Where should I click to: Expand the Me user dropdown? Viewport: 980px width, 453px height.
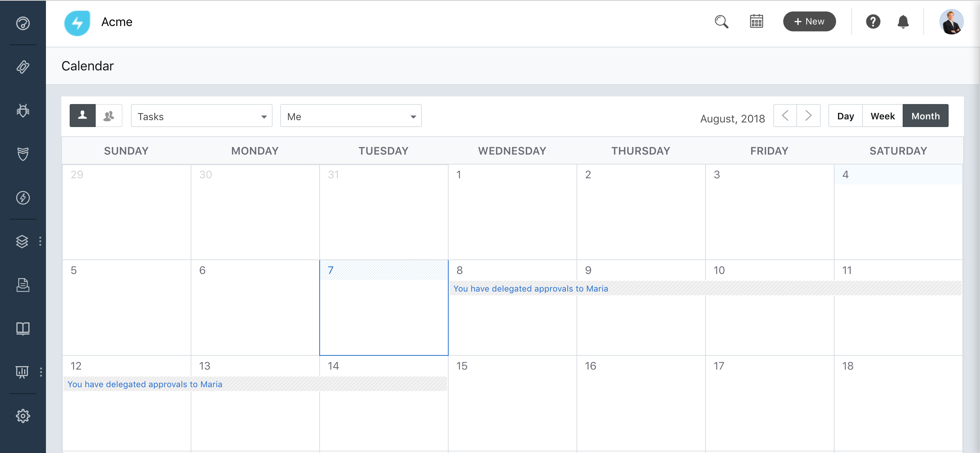[x=351, y=116]
